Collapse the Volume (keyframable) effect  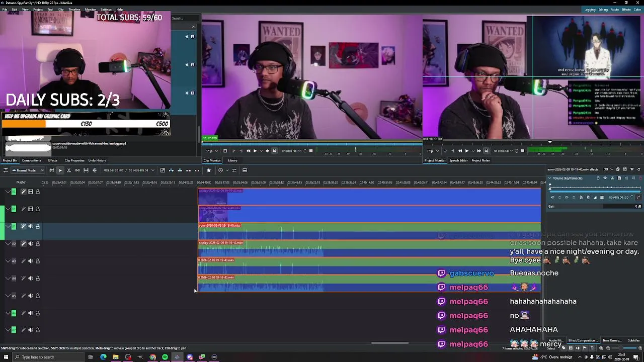[550, 178]
